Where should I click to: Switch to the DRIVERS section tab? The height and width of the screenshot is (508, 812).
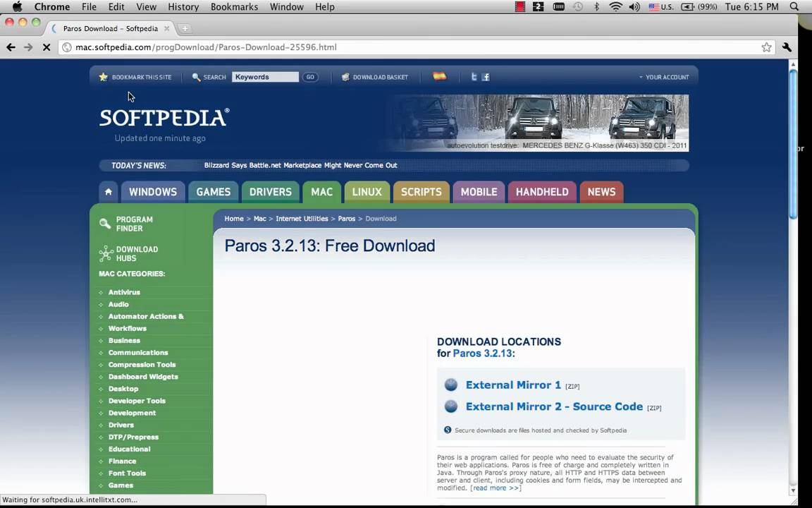271,192
